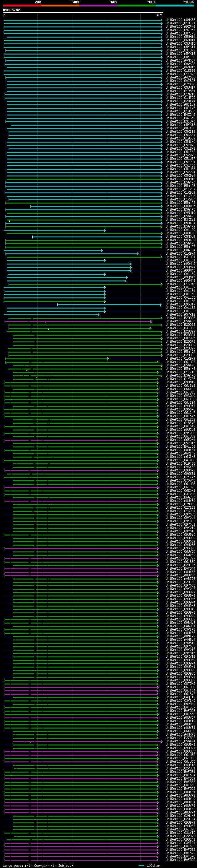Click label UniRef100_B3IUP1
This screenshot has width=197, height=868.
coord(180,257)
